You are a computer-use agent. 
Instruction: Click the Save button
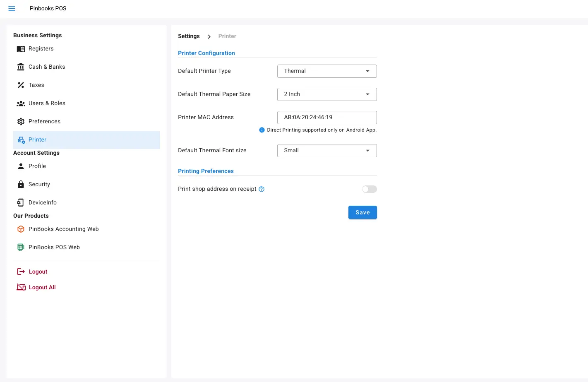362,212
